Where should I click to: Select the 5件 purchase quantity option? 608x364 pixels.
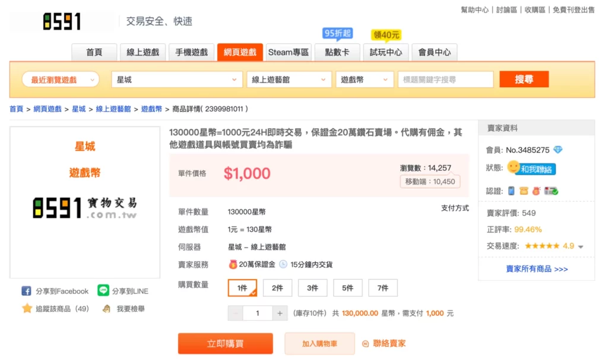(347, 288)
